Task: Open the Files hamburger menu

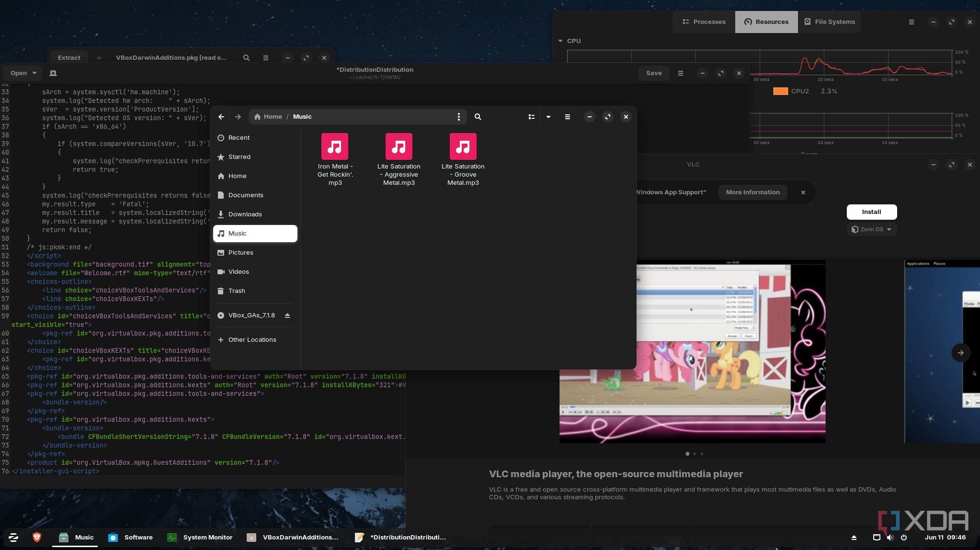Action: [568, 117]
